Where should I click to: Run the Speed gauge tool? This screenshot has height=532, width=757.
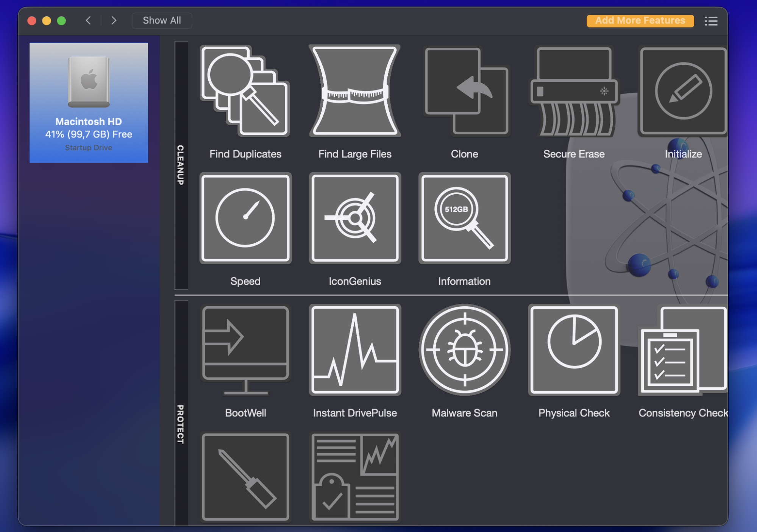[245, 218]
